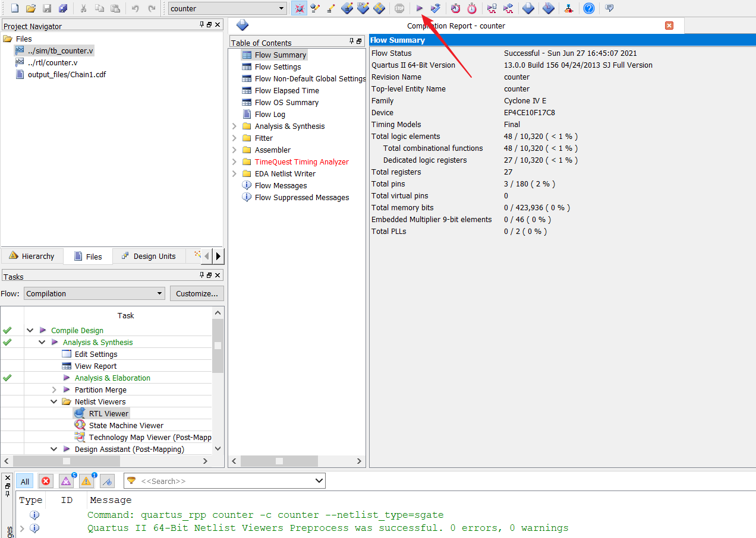Select Edit Settings in the Tasks list

(96, 354)
